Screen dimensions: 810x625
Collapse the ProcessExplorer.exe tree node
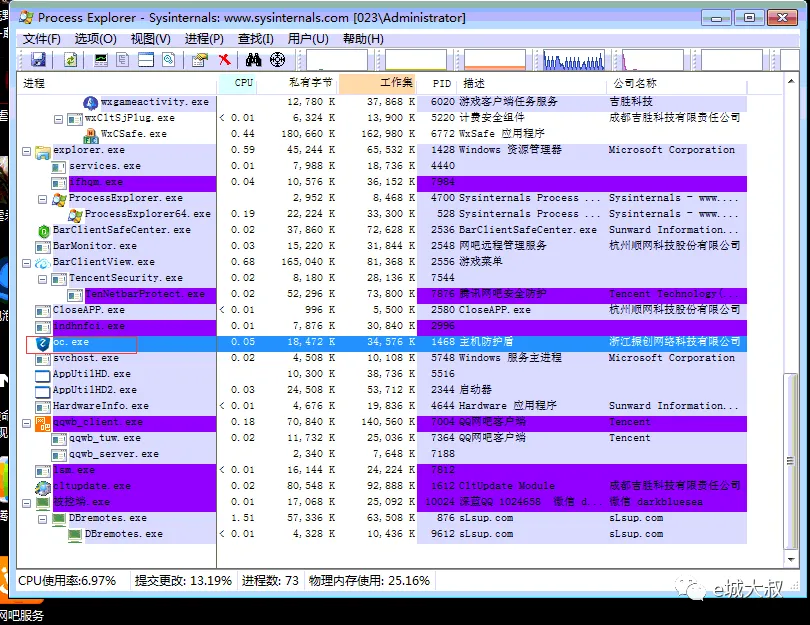point(42,199)
